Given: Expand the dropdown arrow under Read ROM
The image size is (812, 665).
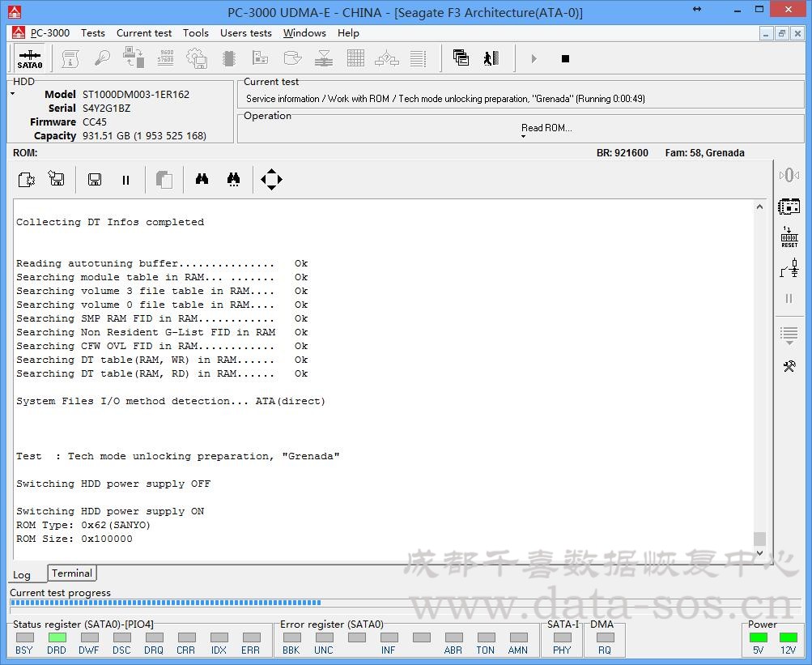Looking at the screenshot, I should [x=523, y=137].
